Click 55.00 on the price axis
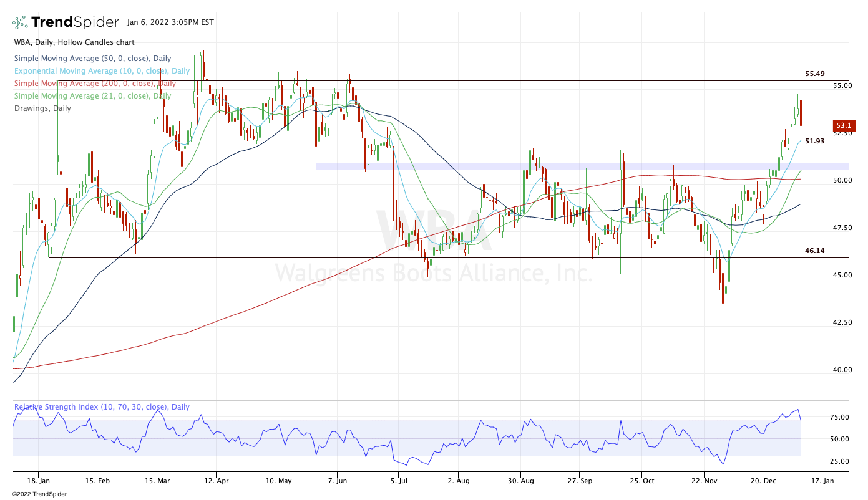Image resolution: width=868 pixels, height=500 pixels. (842, 85)
